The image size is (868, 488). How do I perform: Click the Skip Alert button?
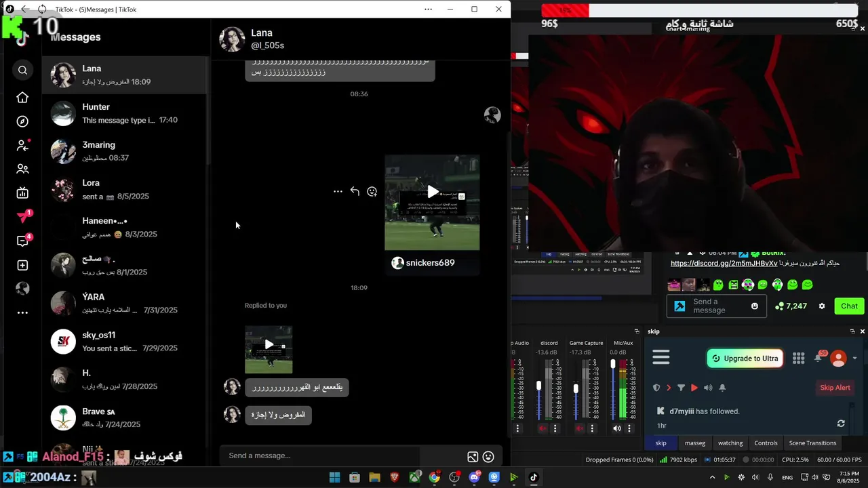coord(835,388)
